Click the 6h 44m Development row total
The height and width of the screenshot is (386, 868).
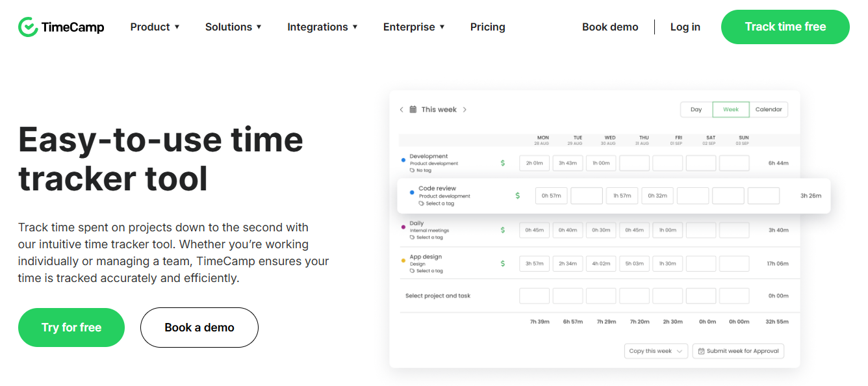[x=778, y=163]
